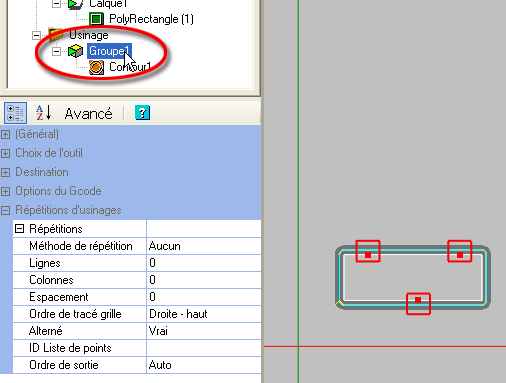Click the Contour1 machining operation icon
The width and height of the screenshot is (506, 383).
click(x=96, y=67)
